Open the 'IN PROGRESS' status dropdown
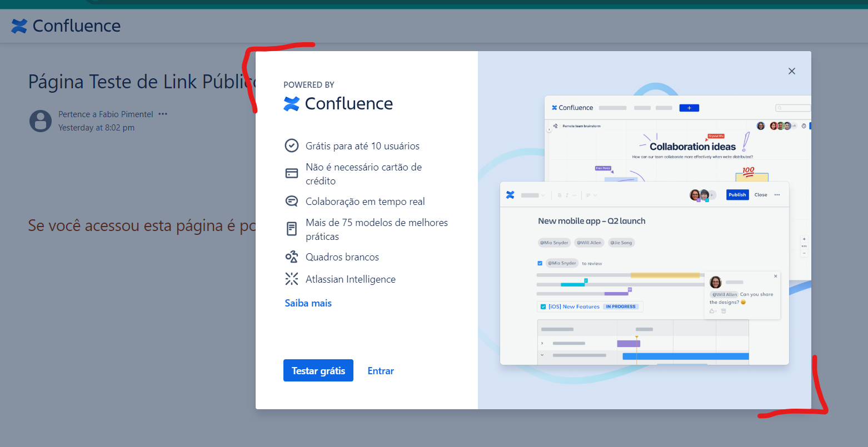Screen dimensions: 868x447 [x=621, y=306]
